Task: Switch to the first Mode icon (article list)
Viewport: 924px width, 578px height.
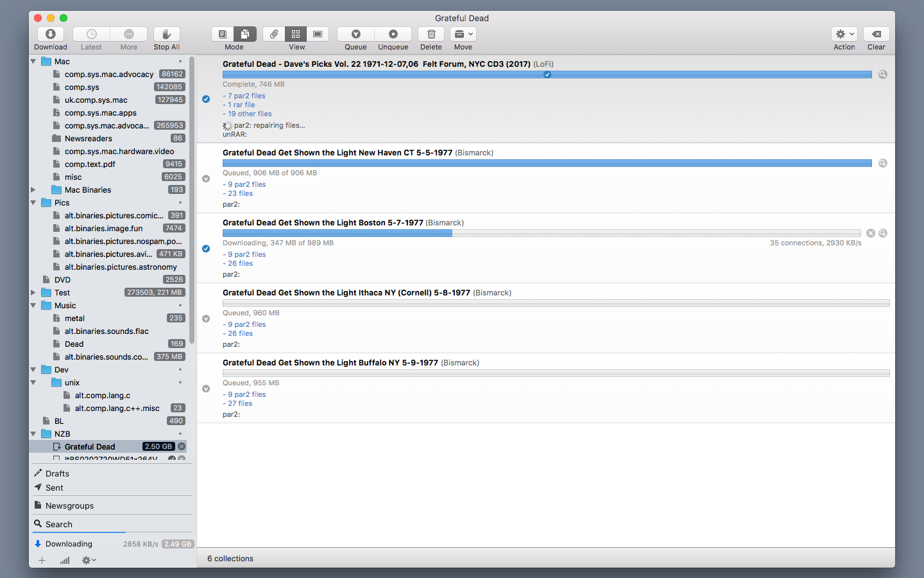Action: coord(223,34)
